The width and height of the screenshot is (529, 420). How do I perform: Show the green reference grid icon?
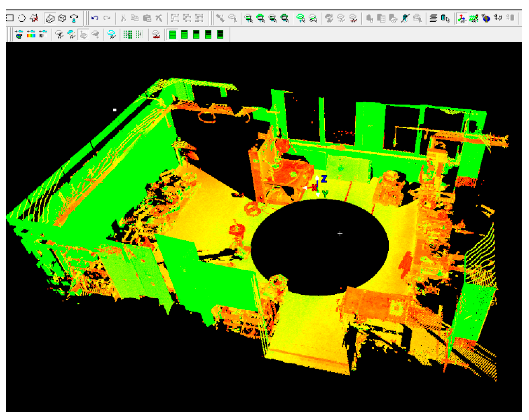pyautogui.click(x=474, y=18)
